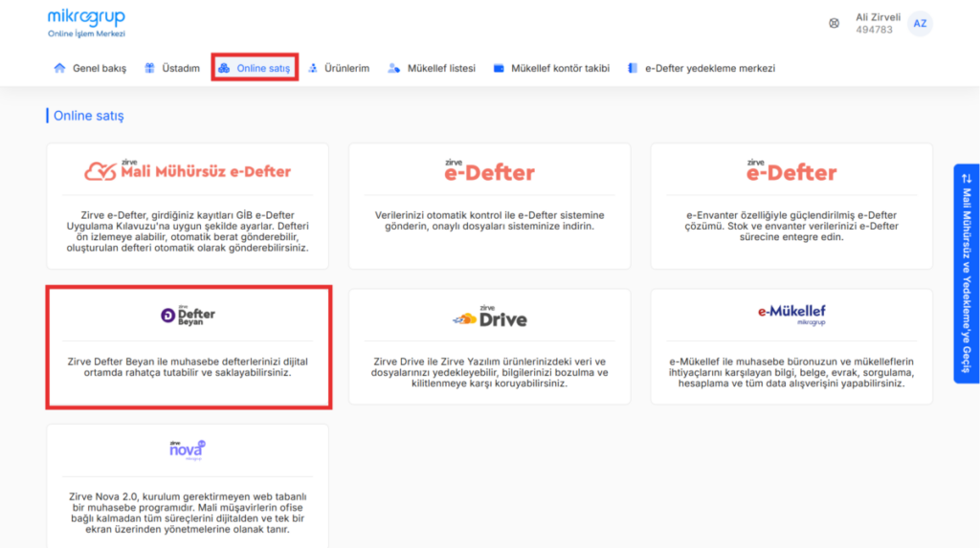
Task: Select the Zirve Nova product card
Action: click(188, 486)
